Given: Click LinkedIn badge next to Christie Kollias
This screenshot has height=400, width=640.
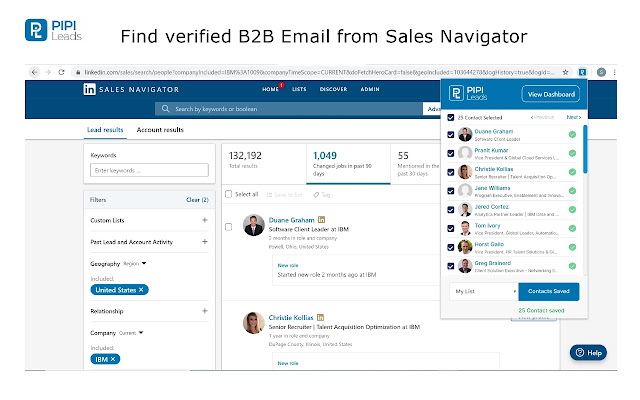Looking at the screenshot, I should pyautogui.click(x=320, y=317).
